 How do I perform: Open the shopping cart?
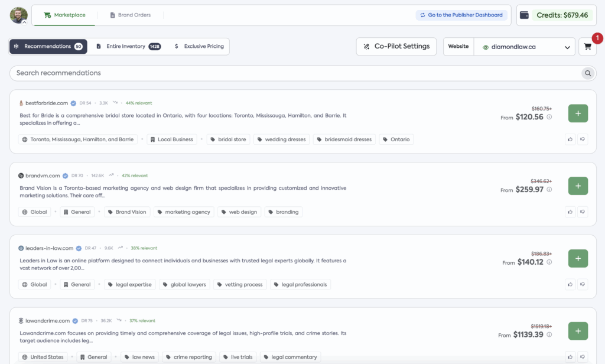(587, 47)
